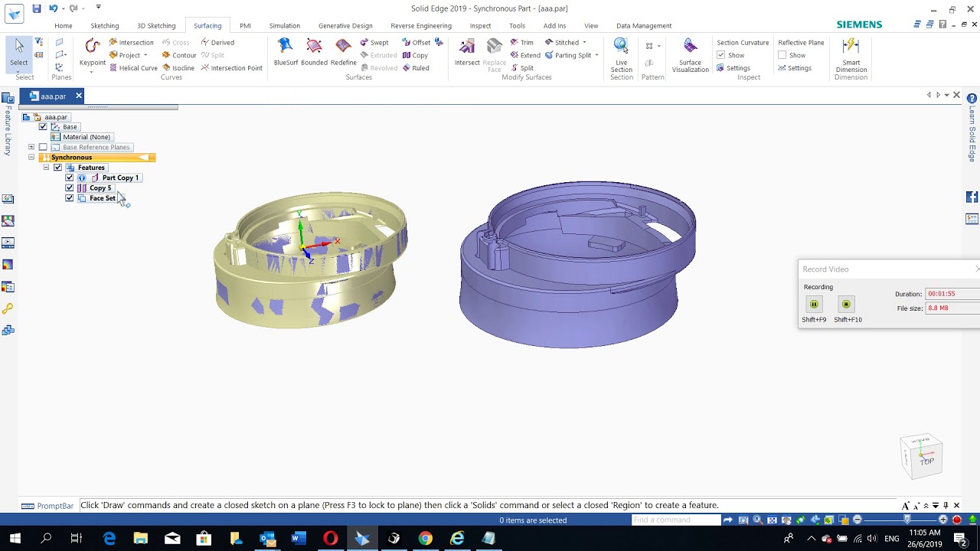Click the Keypoint curve tool
This screenshot has height=551, width=980.
(93, 52)
